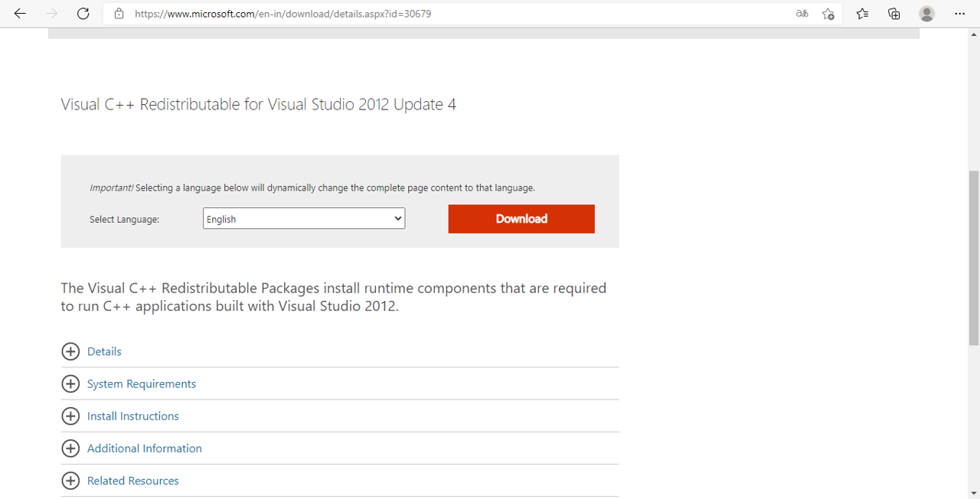Viewport: 980px width, 499px height.
Task: Open the Related Resources link
Action: (x=133, y=481)
